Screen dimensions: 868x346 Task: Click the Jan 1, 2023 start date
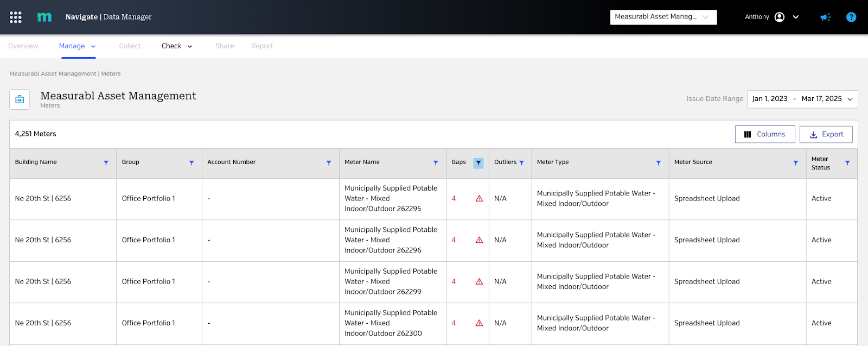[x=770, y=99]
